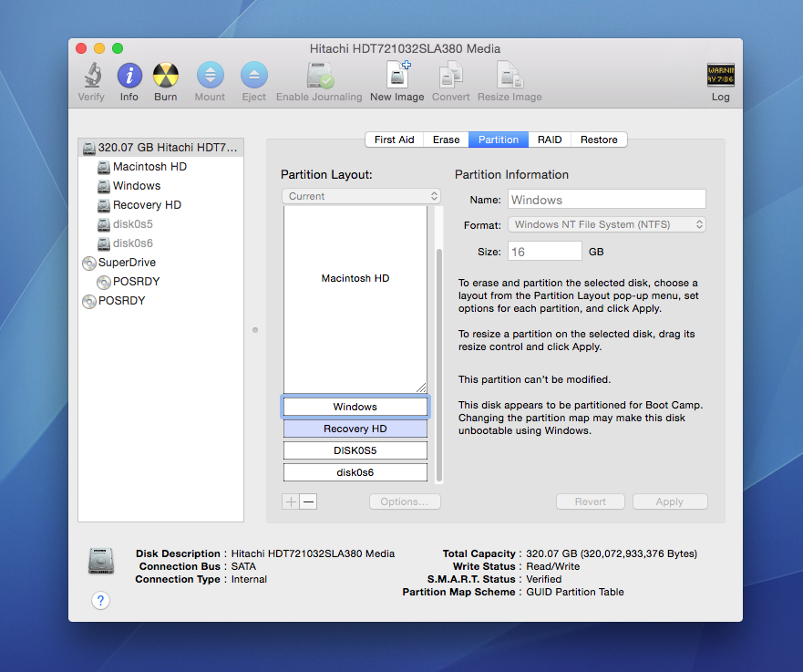Select the Windows volume in the sidebar
Image resolution: width=803 pixels, height=672 pixels.
[x=160, y=185]
